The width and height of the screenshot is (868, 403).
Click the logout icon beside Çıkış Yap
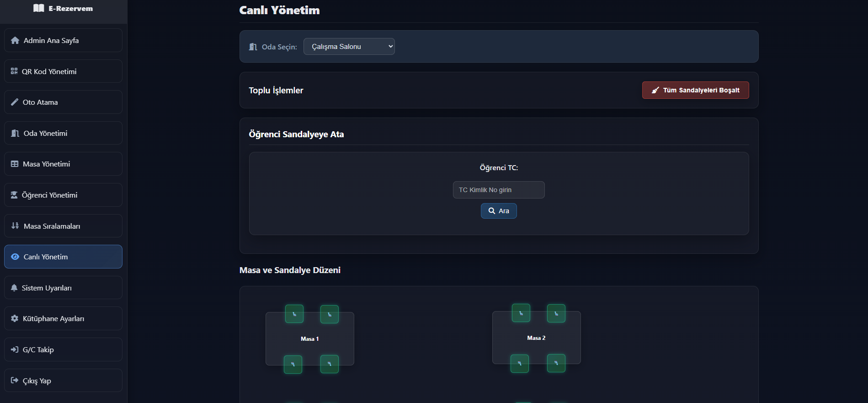pos(15,381)
